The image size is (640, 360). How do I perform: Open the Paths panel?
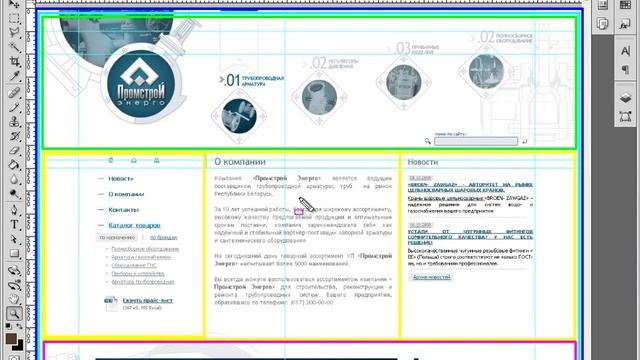tap(625, 116)
